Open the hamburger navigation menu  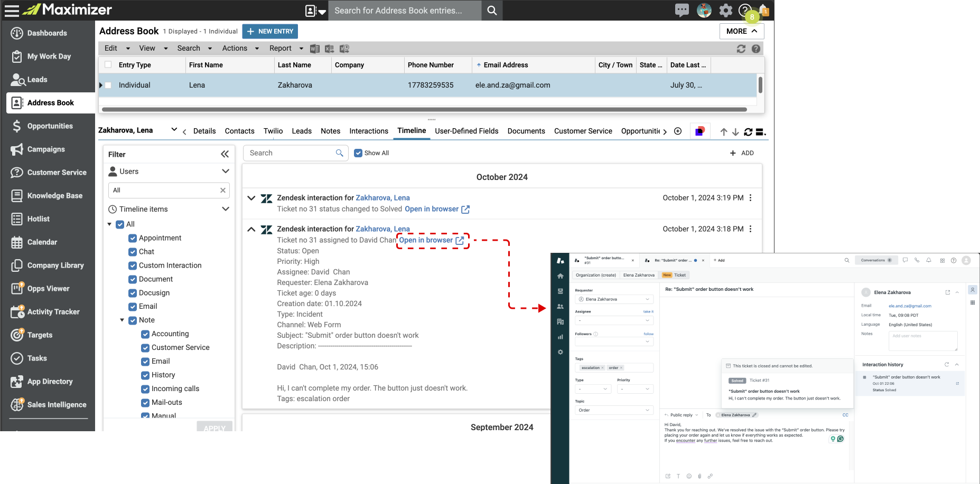(x=12, y=10)
